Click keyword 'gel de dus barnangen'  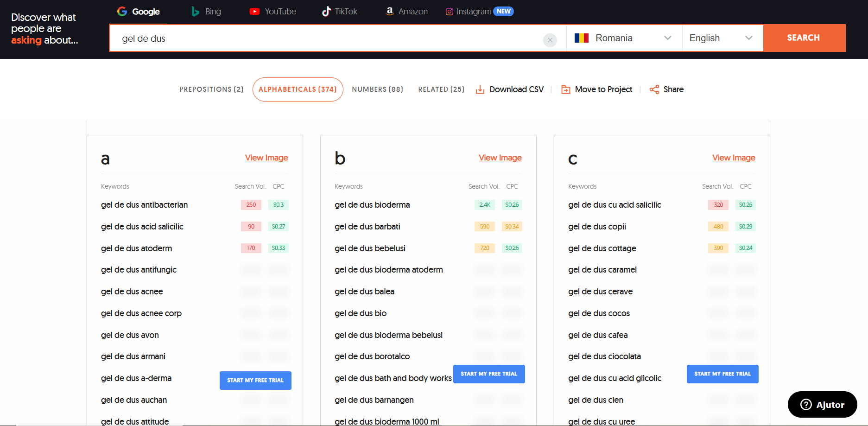click(x=374, y=400)
